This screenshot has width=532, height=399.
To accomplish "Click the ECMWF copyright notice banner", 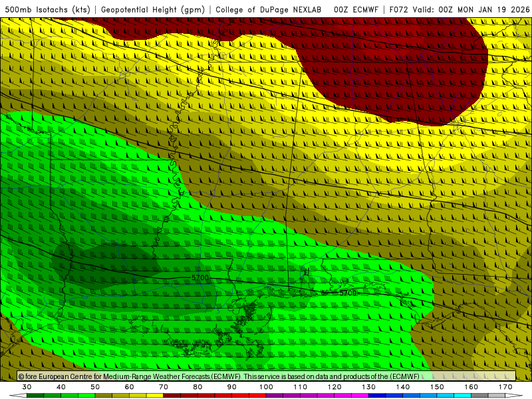I will tap(267, 376).
